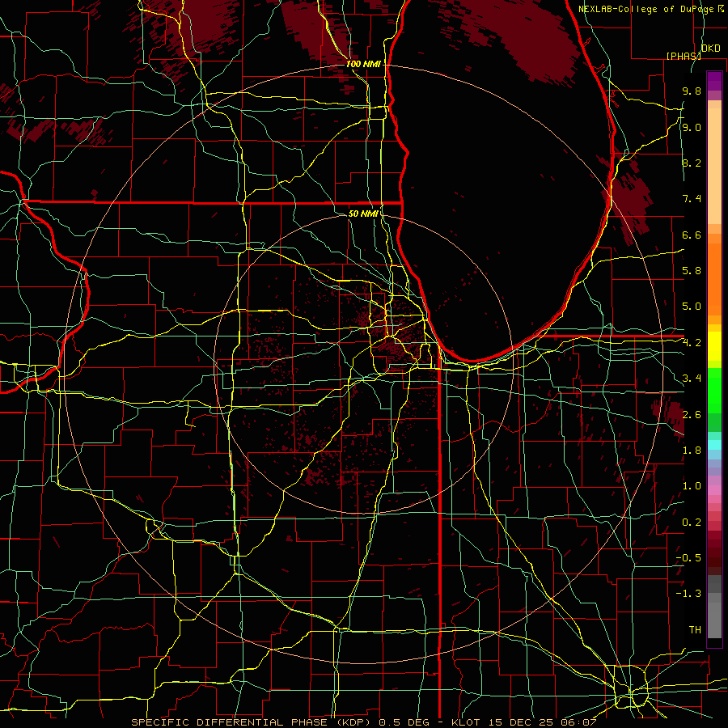Viewport: 728px width, 728px height.
Task: Click the 4.2 legend value
Action: (692, 342)
